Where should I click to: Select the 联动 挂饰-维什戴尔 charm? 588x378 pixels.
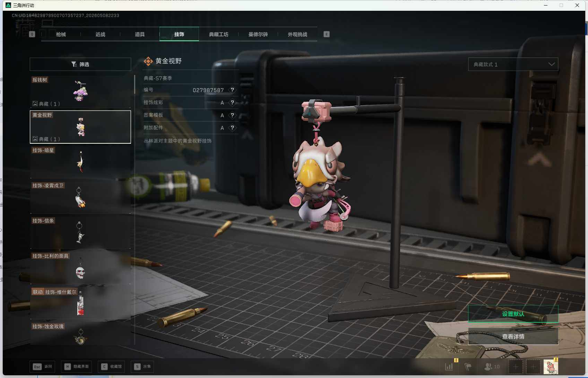(x=80, y=303)
